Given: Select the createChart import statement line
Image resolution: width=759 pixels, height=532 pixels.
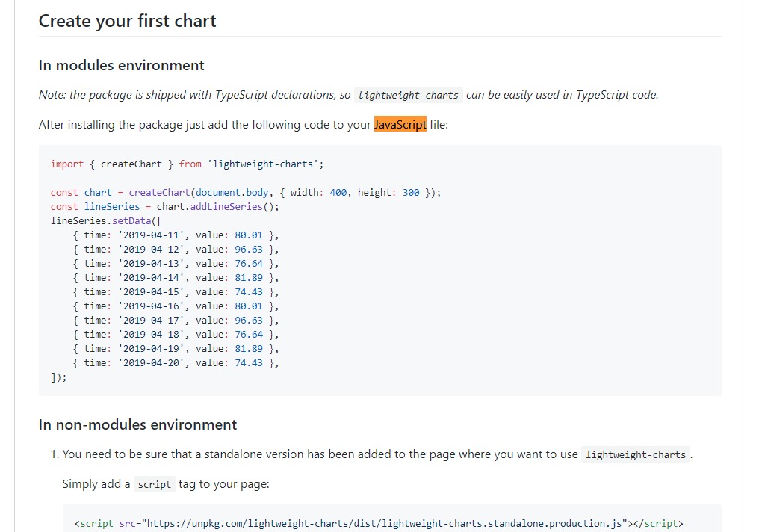Looking at the screenshot, I should pyautogui.click(x=187, y=164).
